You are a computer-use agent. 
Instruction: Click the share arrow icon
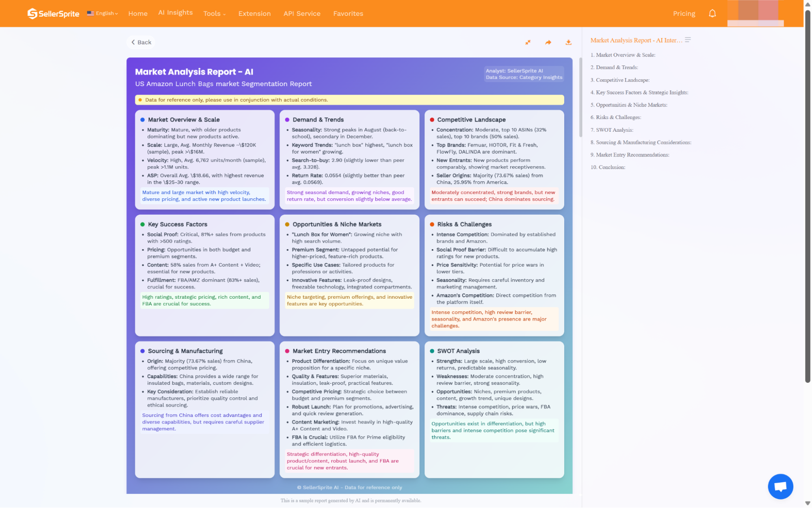click(548, 42)
